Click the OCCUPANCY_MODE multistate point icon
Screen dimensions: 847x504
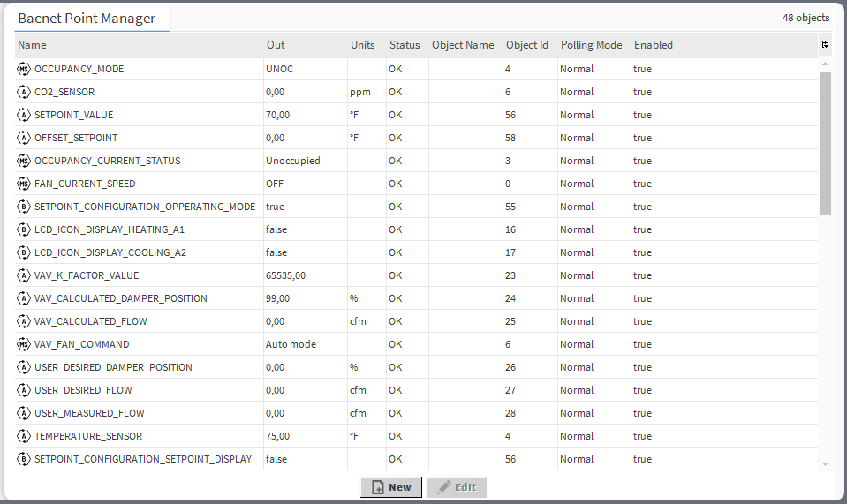pyautogui.click(x=24, y=69)
